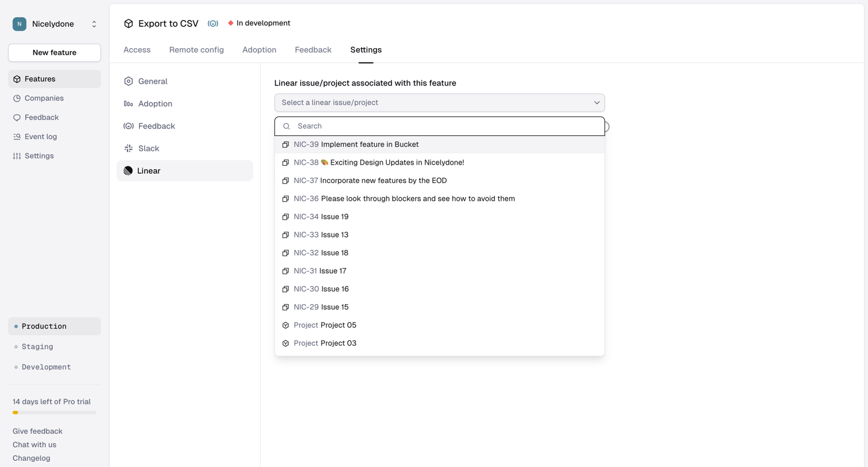
Task: Click the issue icon beside NIC-32
Action: point(285,253)
